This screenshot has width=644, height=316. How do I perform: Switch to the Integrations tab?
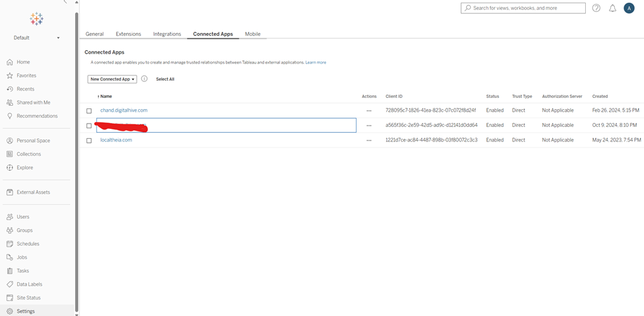point(167,34)
